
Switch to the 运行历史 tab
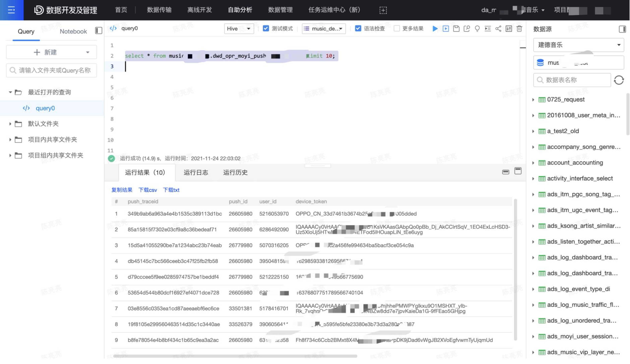click(235, 172)
